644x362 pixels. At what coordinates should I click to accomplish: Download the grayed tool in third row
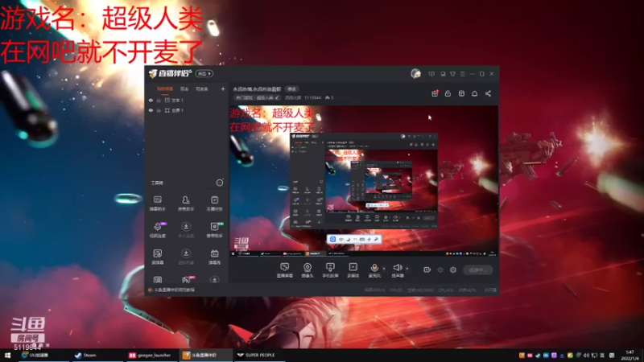(x=186, y=257)
